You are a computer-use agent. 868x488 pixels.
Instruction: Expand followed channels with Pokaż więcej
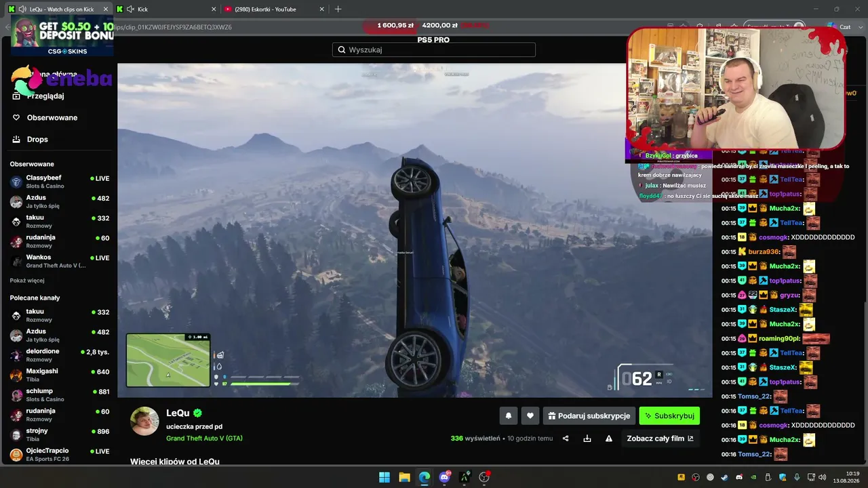tap(27, 281)
